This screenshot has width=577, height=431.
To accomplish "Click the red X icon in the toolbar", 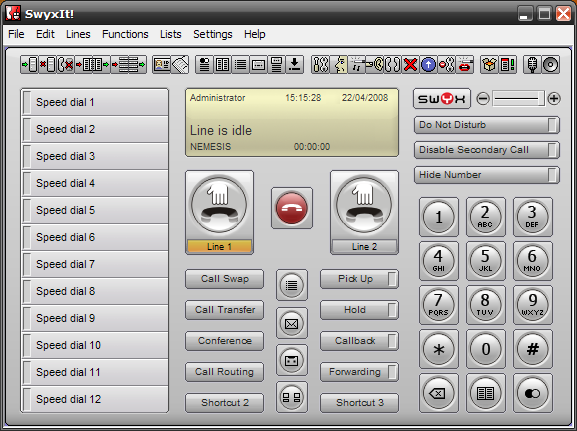I will pyautogui.click(x=410, y=65).
